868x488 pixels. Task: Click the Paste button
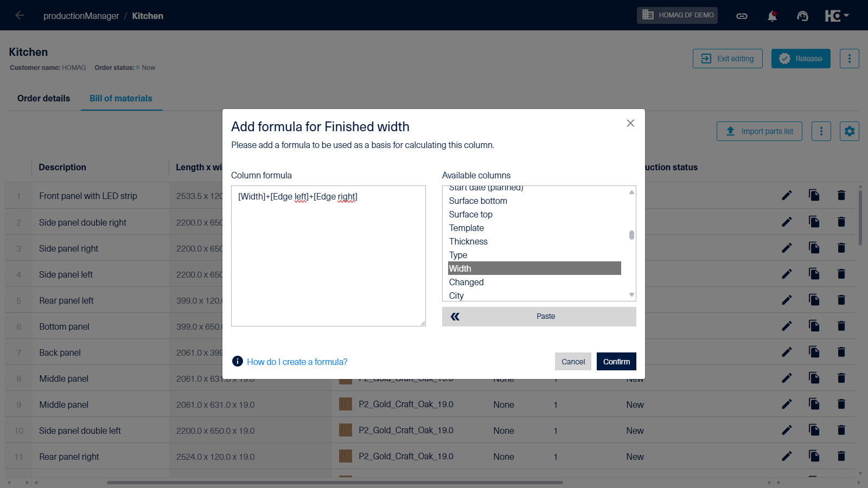click(539, 317)
